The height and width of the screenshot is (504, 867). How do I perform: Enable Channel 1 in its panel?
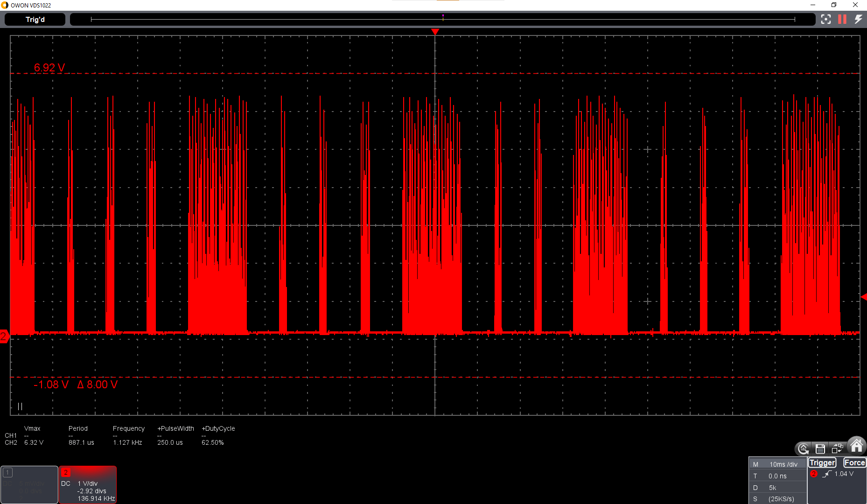coord(8,472)
